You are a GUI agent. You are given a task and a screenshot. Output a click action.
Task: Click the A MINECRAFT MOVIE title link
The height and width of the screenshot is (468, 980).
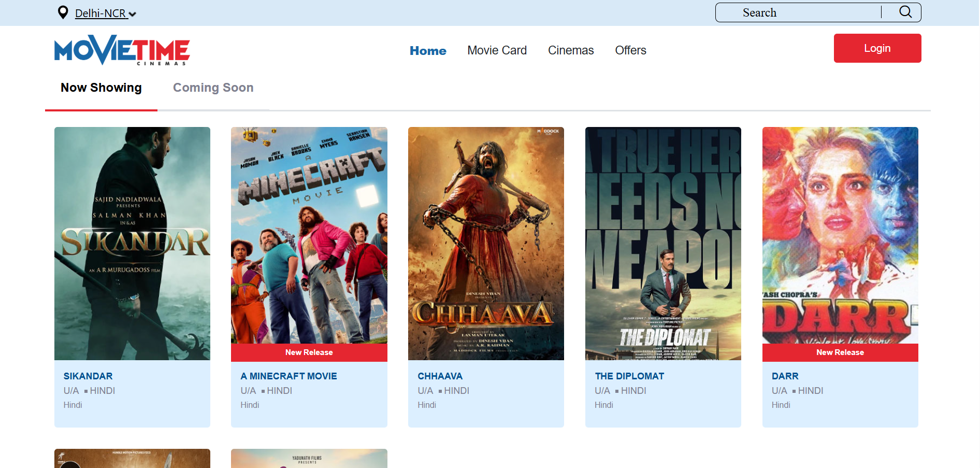tap(289, 376)
